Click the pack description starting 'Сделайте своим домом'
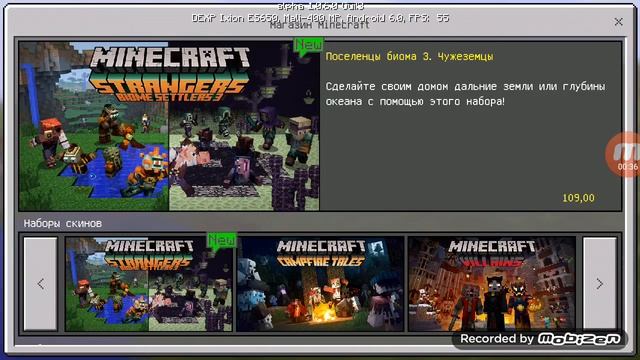640x360 pixels. [465, 94]
